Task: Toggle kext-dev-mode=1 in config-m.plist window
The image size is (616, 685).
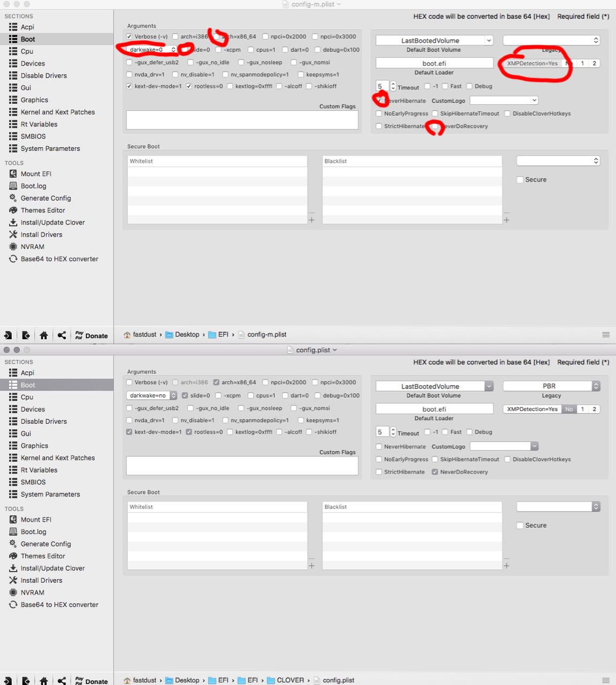Action: click(x=129, y=86)
